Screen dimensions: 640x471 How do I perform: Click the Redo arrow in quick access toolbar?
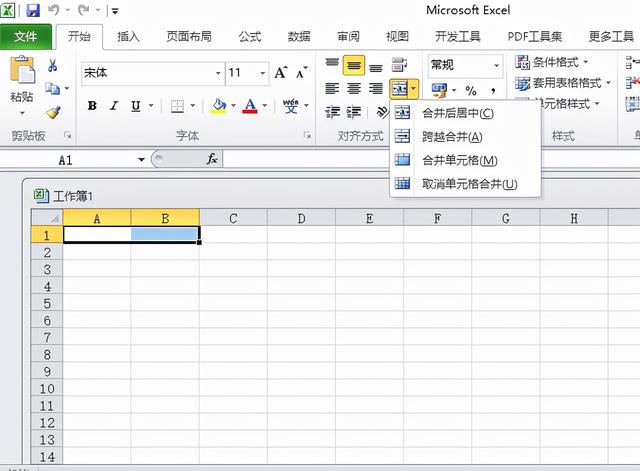(x=84, y=10)
